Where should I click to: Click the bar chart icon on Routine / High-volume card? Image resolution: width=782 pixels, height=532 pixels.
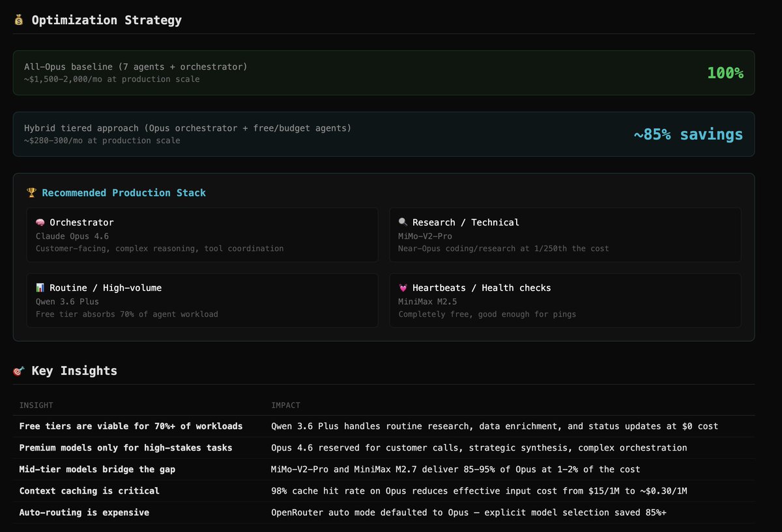40,288
